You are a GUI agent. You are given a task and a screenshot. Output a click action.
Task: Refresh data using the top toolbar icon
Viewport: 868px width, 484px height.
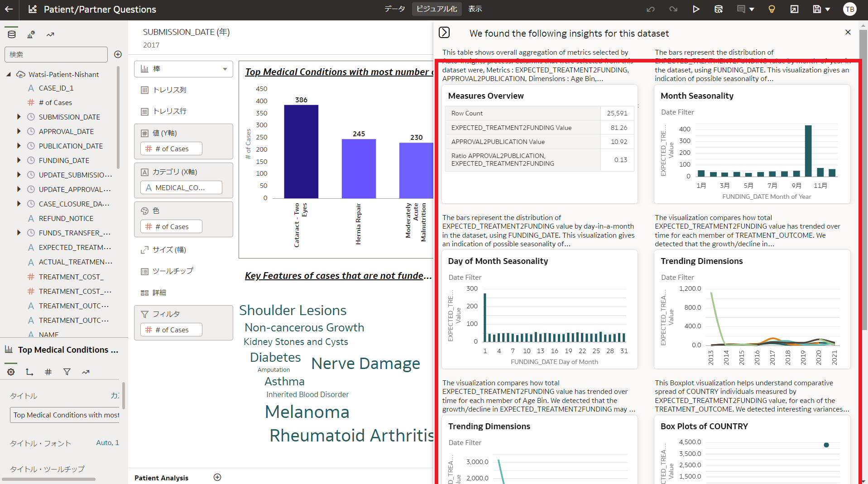pyautogui.click(x=719, y=9)
